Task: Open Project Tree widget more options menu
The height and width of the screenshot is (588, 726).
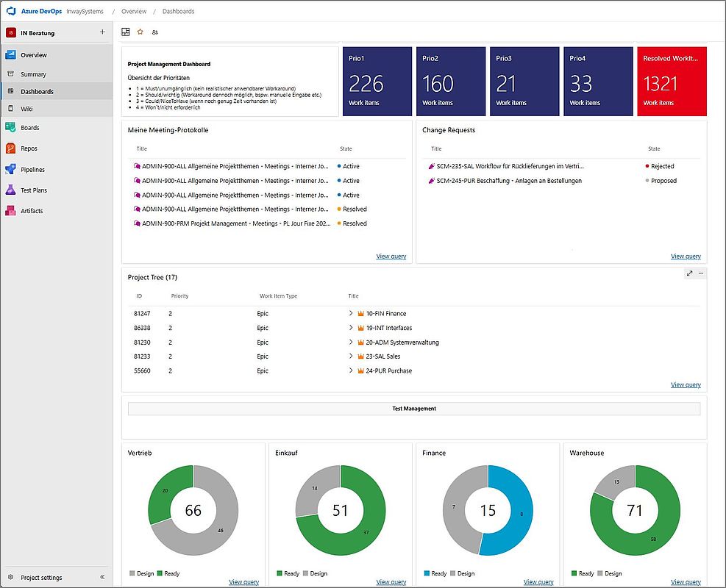Action: (701, 273)
